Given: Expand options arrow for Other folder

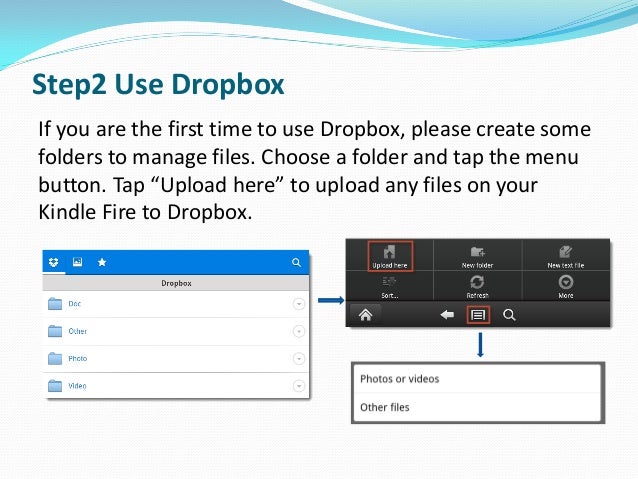Looking at the screenshot, I should point(299,332).
